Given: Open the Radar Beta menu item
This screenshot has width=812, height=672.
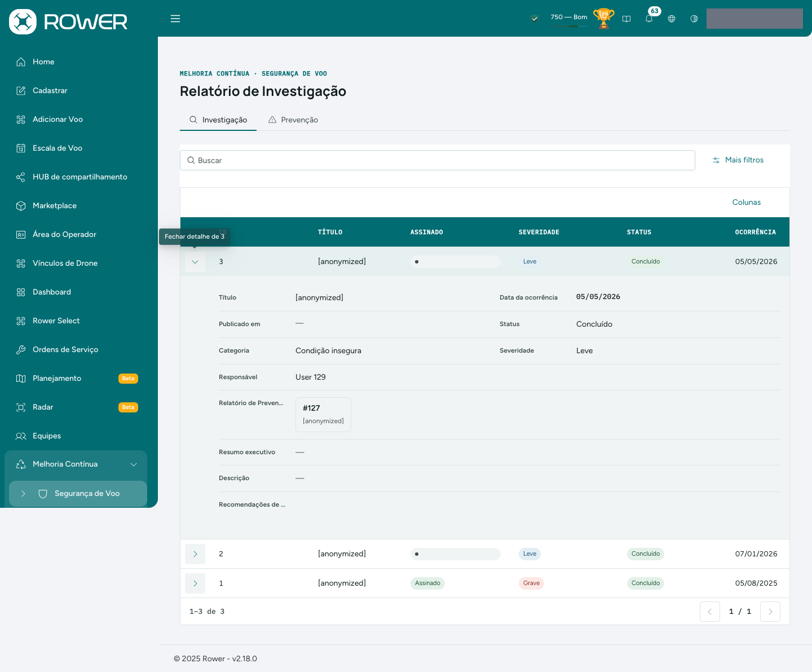Looking at the screenshot, I should pyautogui.click(x=76, y=407).
